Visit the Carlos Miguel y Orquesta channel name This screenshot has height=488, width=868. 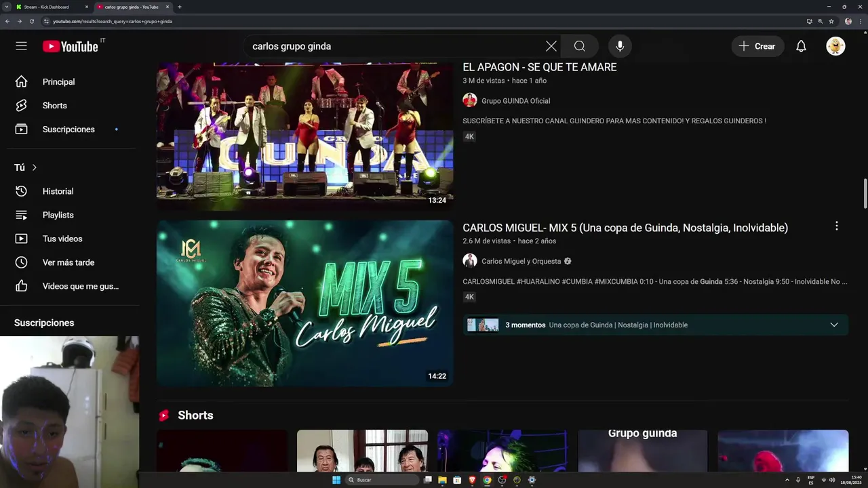pos(521,261)
